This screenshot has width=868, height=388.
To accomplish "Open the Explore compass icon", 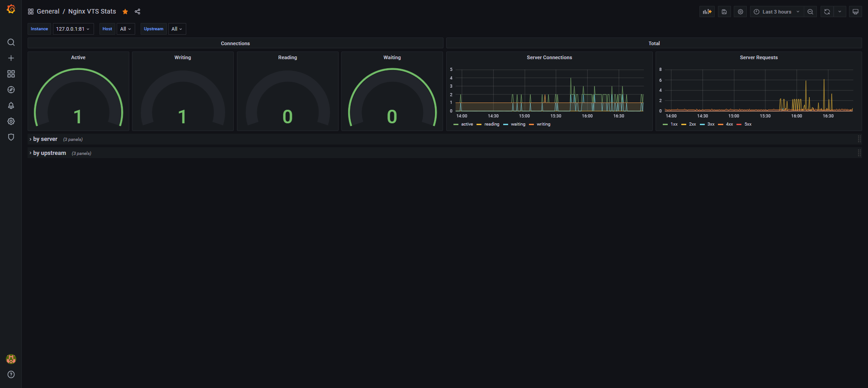I will click(11, 90).
